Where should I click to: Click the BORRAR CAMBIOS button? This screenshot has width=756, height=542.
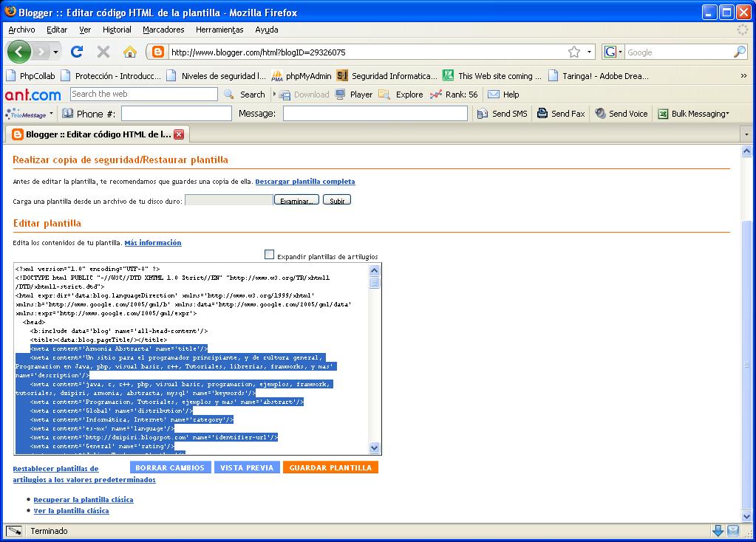tap(170, 467)
